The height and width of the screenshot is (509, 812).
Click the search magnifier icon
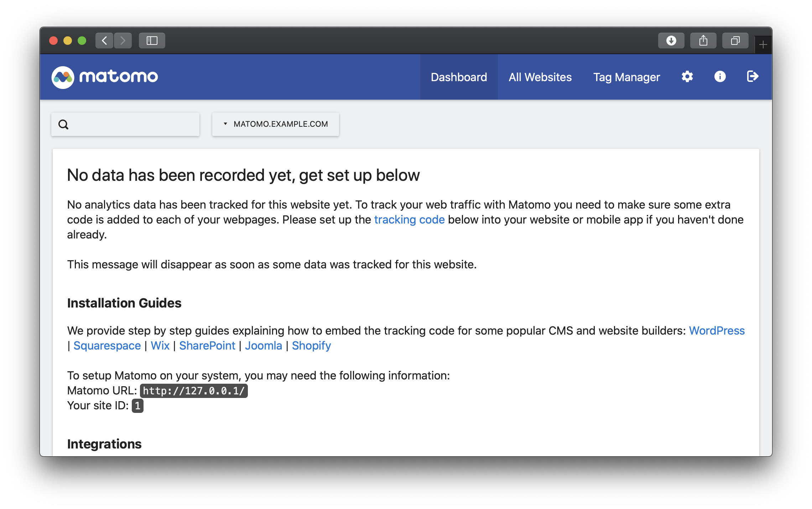pos(63,125)
